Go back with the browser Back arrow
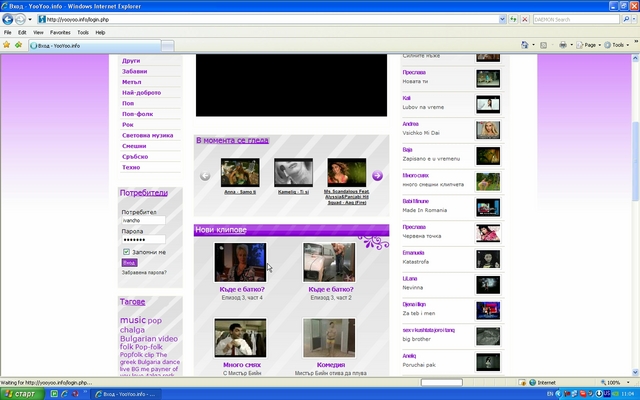The height and width of the screenshot is (400, 640). pyautogui.click(x=8, y=19)
